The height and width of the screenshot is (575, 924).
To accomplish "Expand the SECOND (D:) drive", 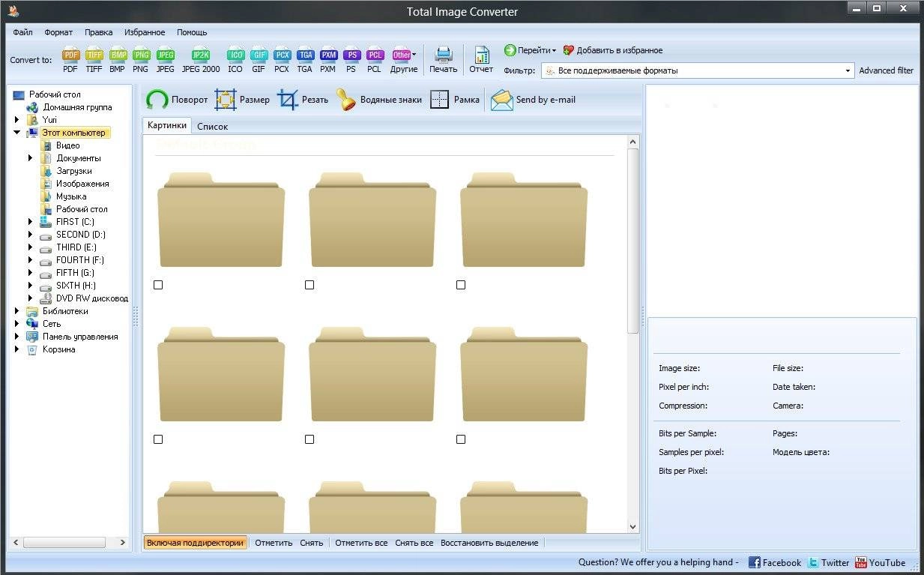I will [31, 235].
